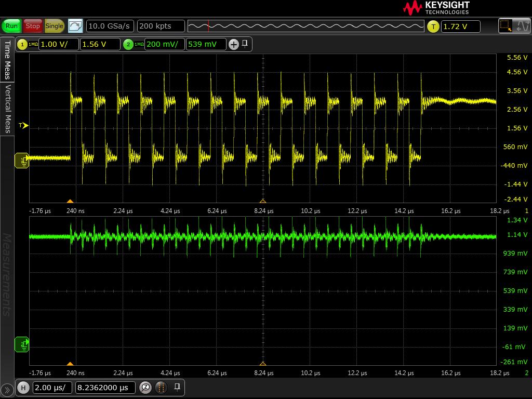Click hollow orange center marker under lower grid
The image size is (532, 399).
pos(263,364)
